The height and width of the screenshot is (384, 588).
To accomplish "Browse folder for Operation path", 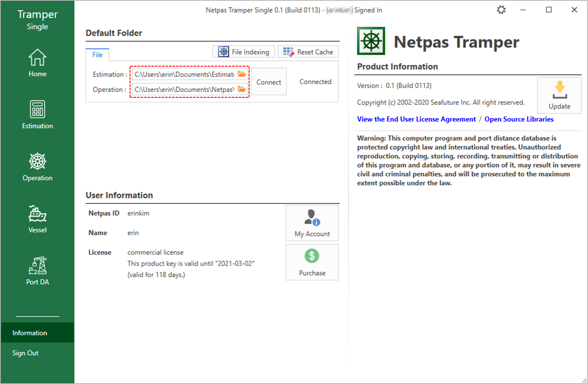I will [241, 89].
